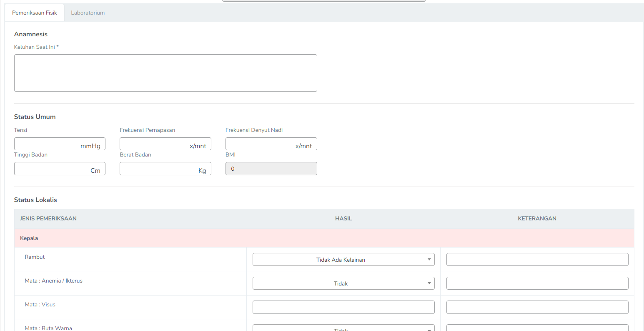
Task: Switch to the Laboratorium tab
Action: coord(88,13)
